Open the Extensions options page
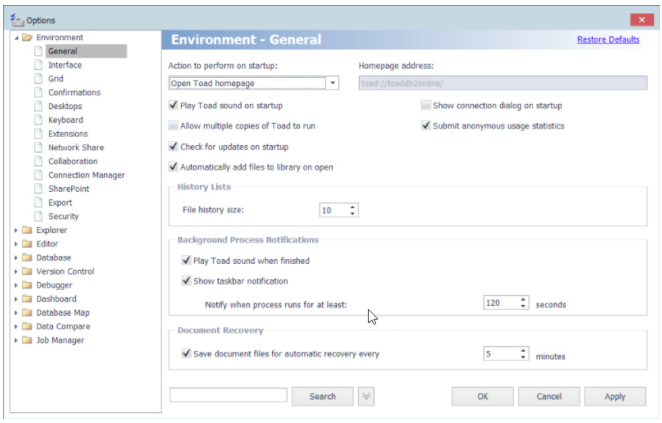This screenshot has width=662, height=423. pyautogui.click(x=68, y=134)
